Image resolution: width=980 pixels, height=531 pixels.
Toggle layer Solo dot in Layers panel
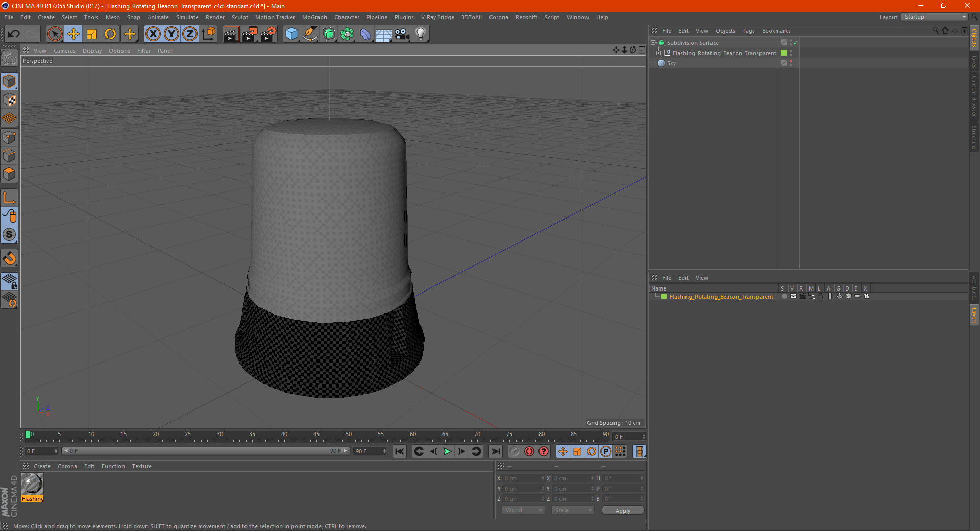coord(784,296)
